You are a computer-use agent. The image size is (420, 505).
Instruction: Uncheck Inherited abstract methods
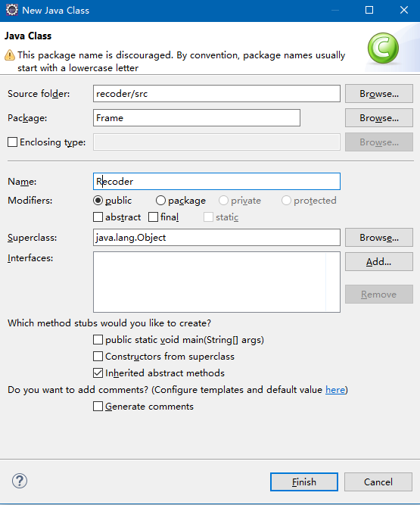(x=98, y=373)
